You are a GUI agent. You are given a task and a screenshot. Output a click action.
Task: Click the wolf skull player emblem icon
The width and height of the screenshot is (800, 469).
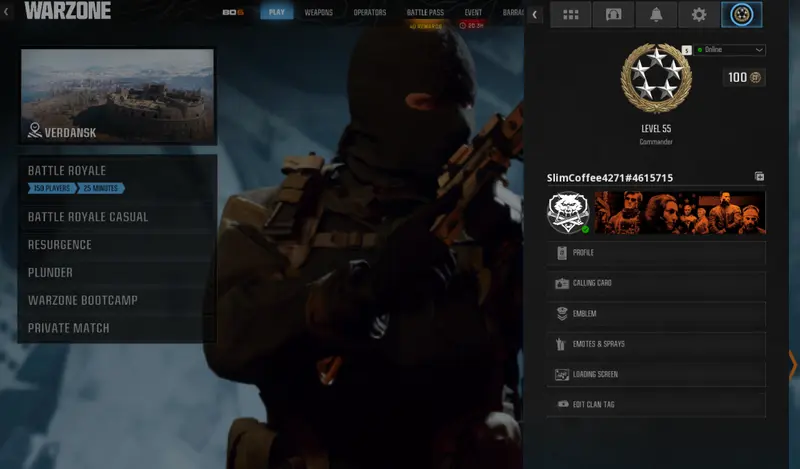pyautogui.click(x=567, y=212)
